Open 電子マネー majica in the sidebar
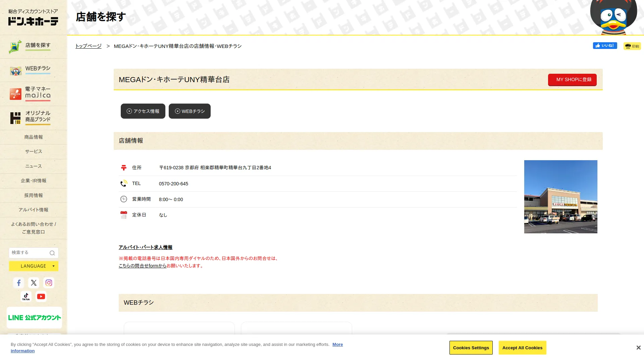Image resolution: width=644 pixels, height=362 pixels. click(x=34, y=94)
